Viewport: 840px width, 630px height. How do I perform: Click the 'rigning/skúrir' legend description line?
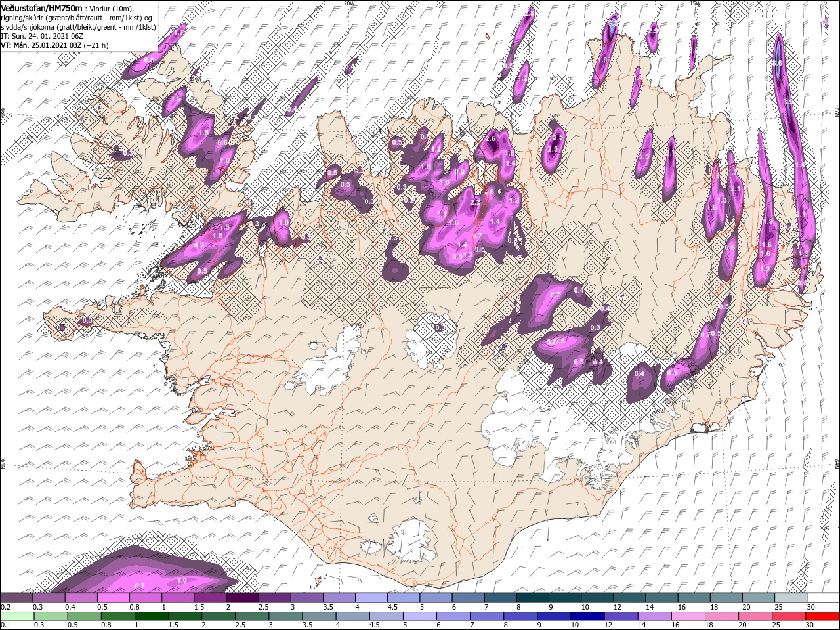[x=77, y=17]
